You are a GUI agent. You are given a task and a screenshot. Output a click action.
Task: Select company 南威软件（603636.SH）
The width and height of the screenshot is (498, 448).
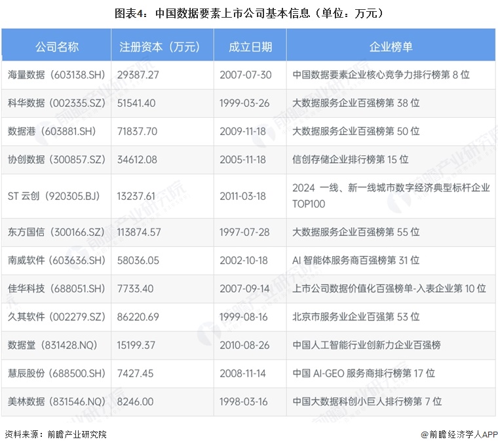[56, 261]
